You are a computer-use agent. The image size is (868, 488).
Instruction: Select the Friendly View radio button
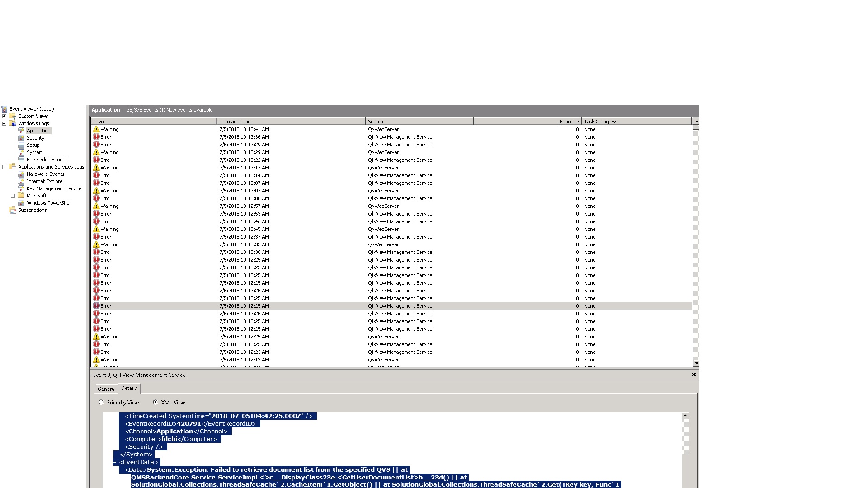pos(101,402)
